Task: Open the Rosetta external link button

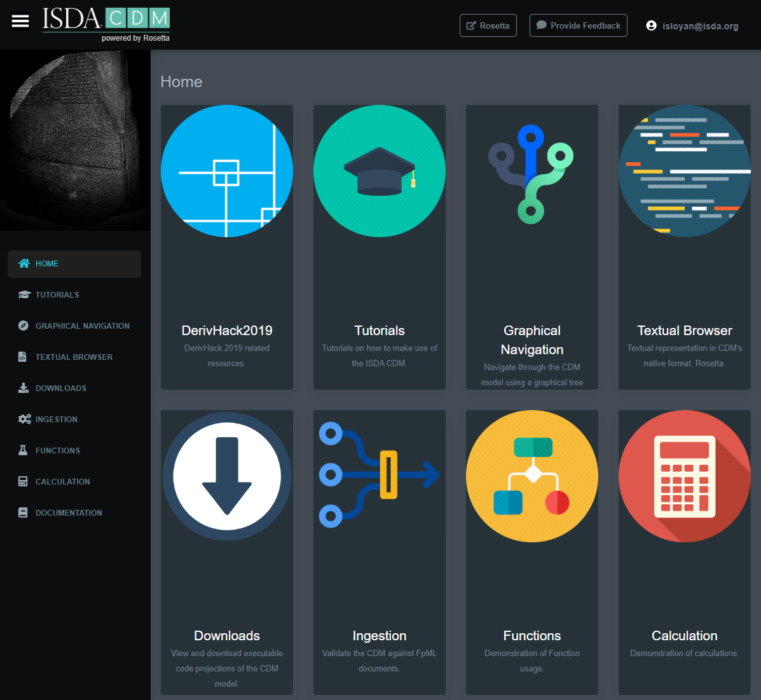Action: [x=488, y=25]
